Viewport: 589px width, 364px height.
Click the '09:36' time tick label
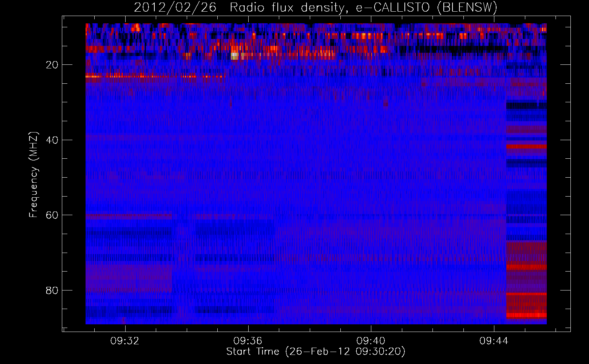pos(248,341)
